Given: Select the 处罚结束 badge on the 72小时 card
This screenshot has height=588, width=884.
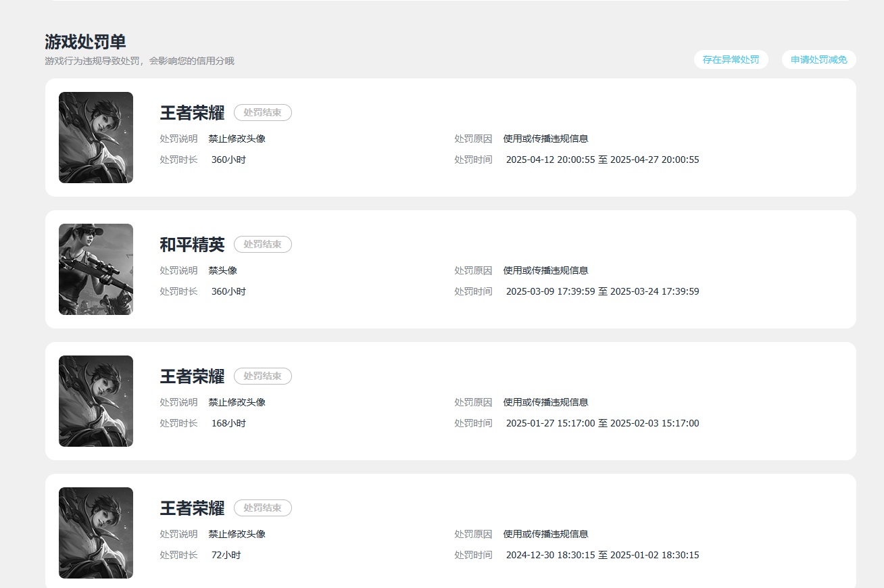Looking at the screenshot, I should pos(263,508).
